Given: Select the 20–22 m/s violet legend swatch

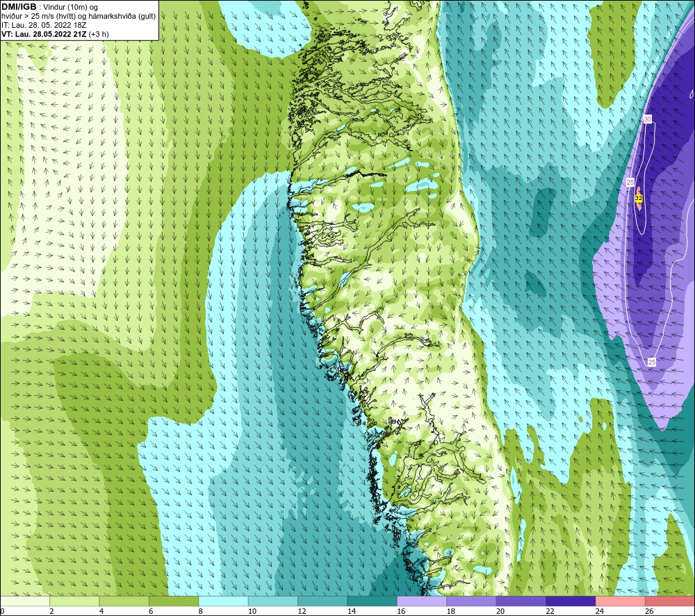Looking at the screenshot, I should pyautogui.click(x=521, y=601).
